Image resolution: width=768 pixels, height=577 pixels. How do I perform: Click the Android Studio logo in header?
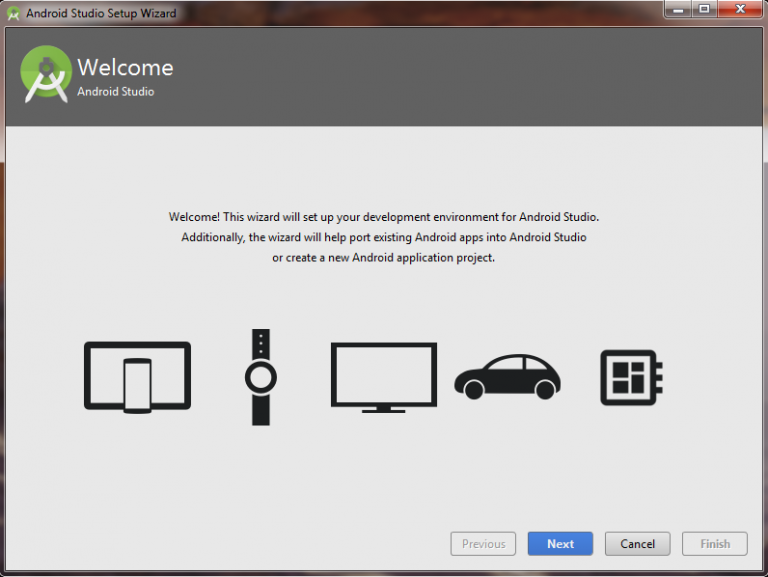(x=46, y=73)
